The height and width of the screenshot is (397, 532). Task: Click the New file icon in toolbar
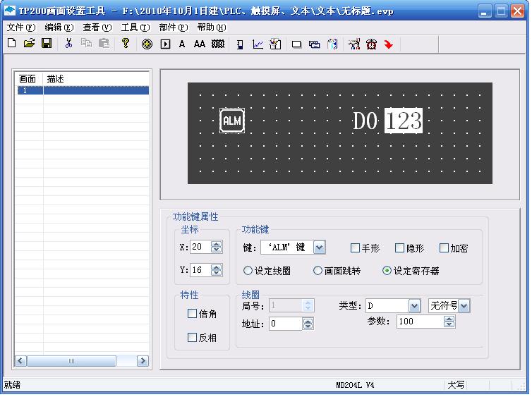click(x=11, y=44)
